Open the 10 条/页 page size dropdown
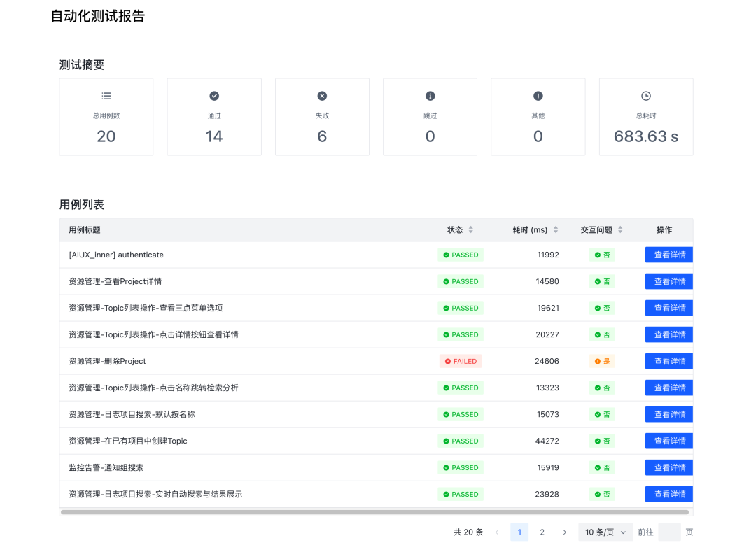Screen dimensions: 756x545 605,532
